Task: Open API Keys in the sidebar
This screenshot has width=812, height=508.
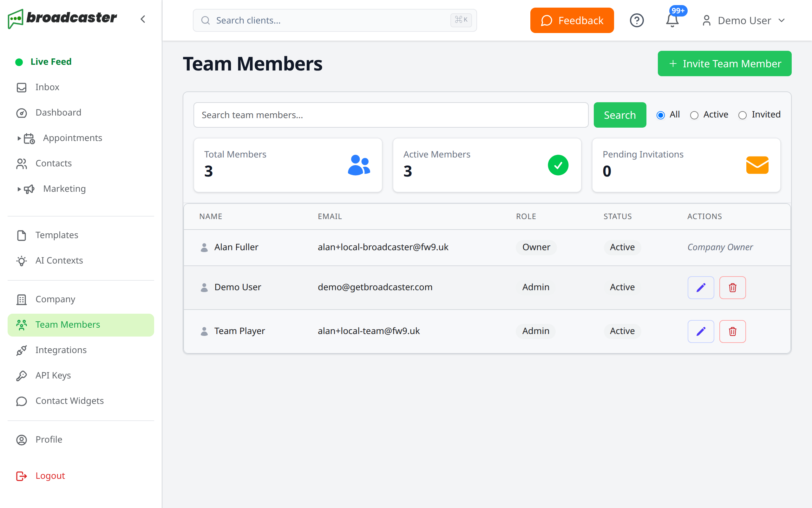Action: click(81, 376)
